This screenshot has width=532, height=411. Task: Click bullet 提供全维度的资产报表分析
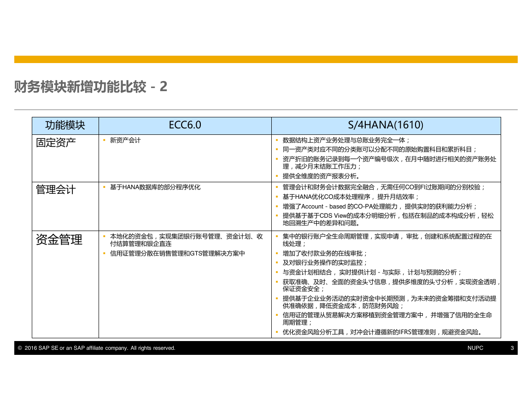click(x=321, y=176)
